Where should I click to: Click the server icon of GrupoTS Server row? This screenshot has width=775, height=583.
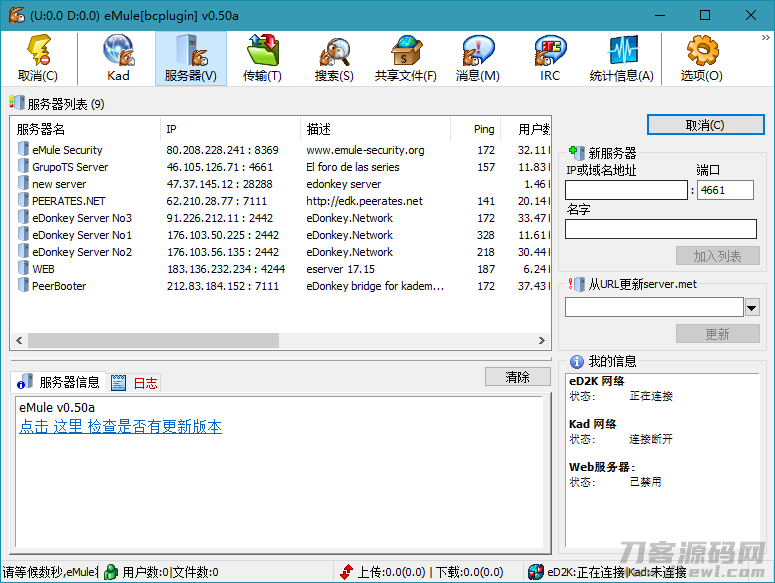click(x=23, y=166)
